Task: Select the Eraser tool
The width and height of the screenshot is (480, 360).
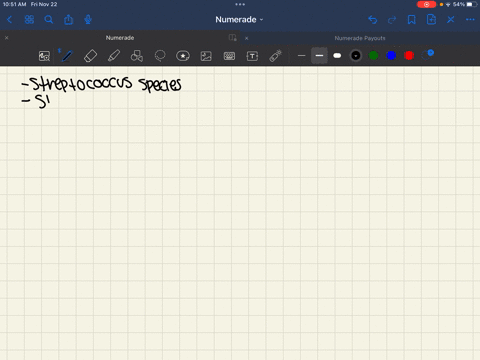Action: tap(90, 56)
